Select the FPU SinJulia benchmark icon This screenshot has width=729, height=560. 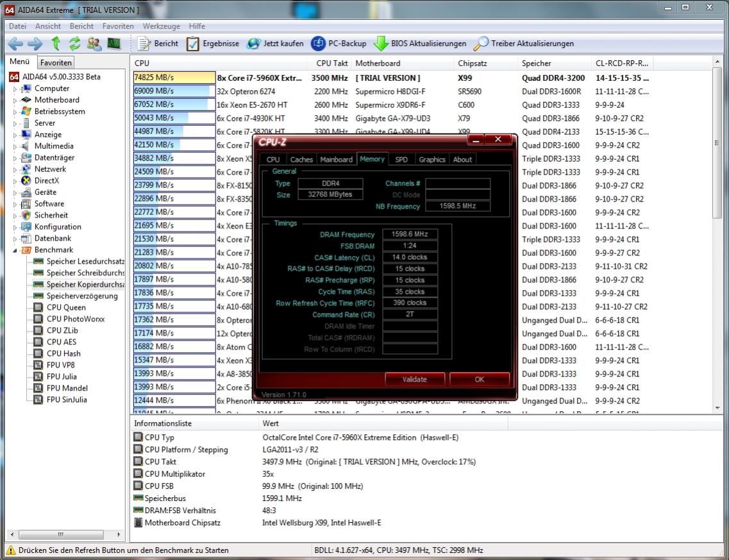pos(38,400)
